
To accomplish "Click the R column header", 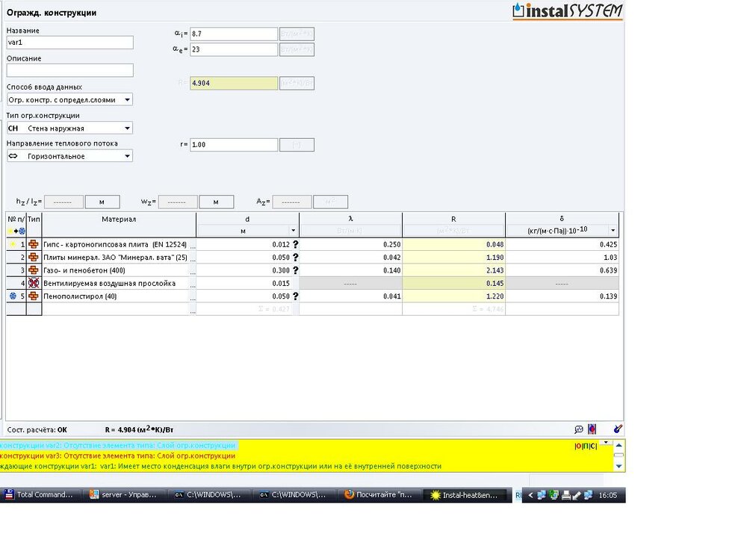I will (x=453, y=219).
